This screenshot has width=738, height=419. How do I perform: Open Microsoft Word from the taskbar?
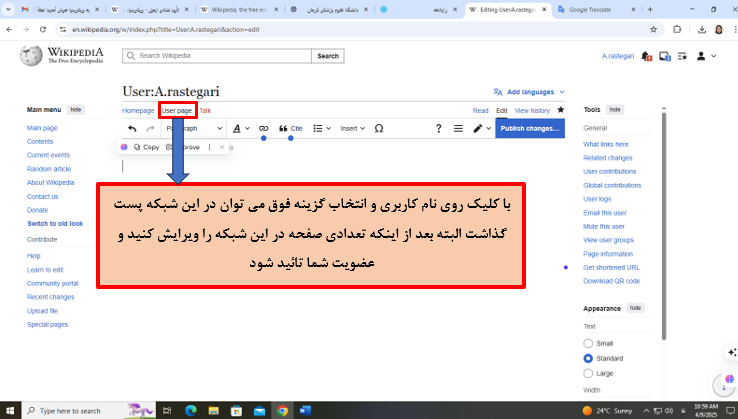coord(305,410)
